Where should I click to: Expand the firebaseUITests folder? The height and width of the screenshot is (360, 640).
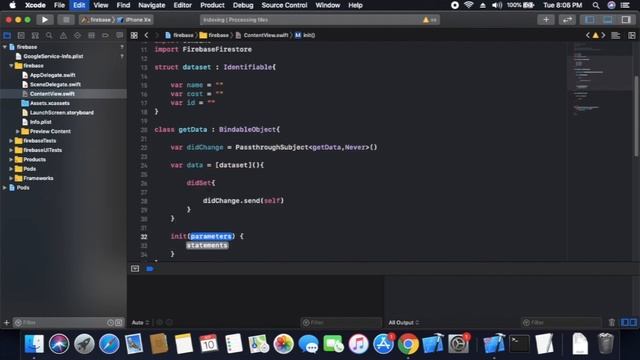pos(11,150)
